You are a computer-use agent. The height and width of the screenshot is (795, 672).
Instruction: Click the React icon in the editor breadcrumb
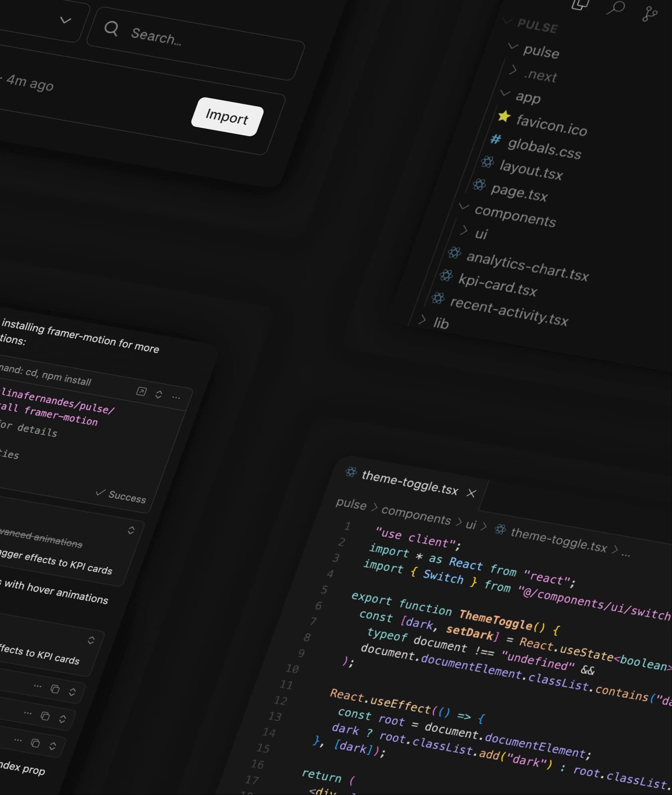coord(500,529)
